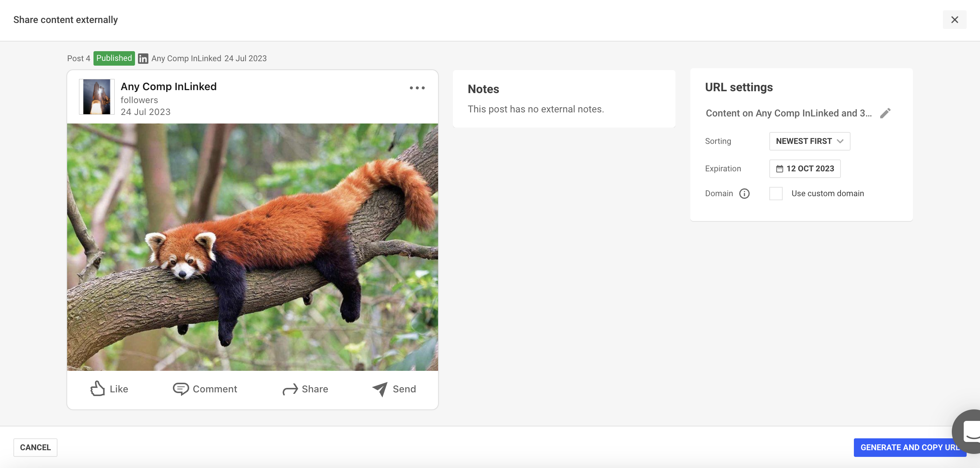Image resolution: width=980 pixels, height=468 pixels.
Task: Click the Any Comp InLinked account name
Action: (168, 86)
